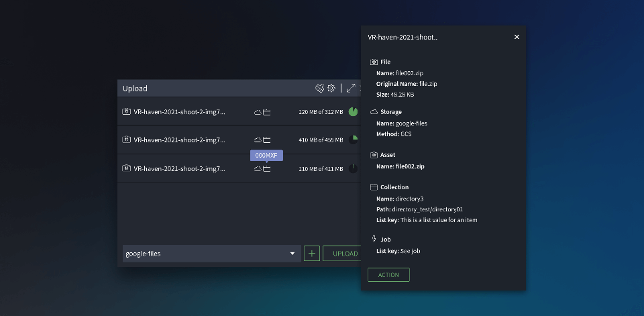This screenshot has height=316, width=644.
Task: Click the cloud storage icon on second upload row
Action: pos(258,140)
